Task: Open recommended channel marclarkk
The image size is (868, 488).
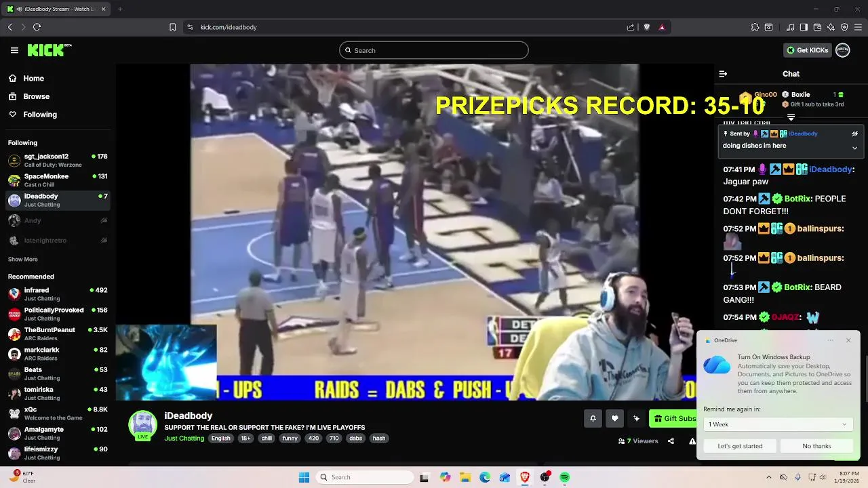Action: 58,354
